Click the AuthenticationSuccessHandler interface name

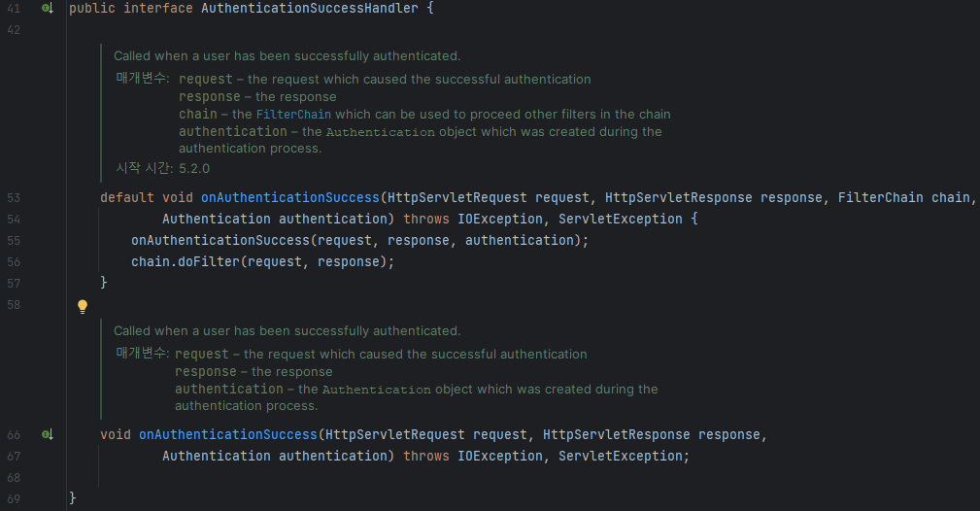(310, 8)
